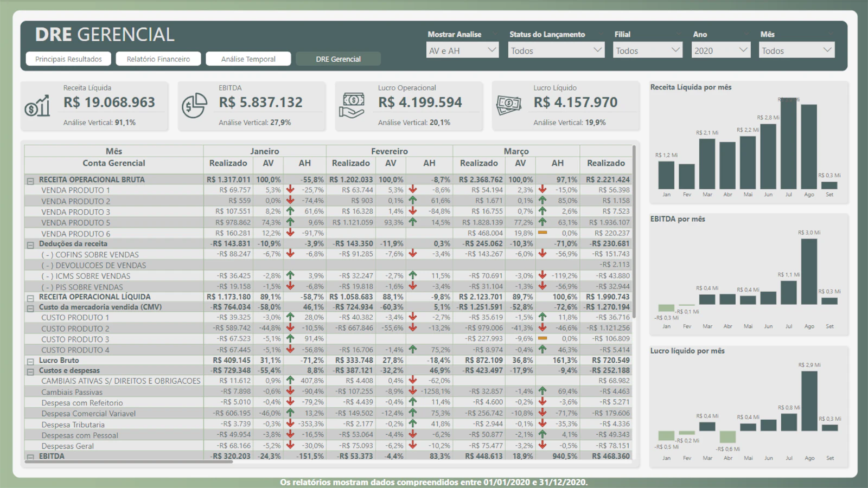Click the Ago bar in EBITDA por mês chart

pos(809,271)
